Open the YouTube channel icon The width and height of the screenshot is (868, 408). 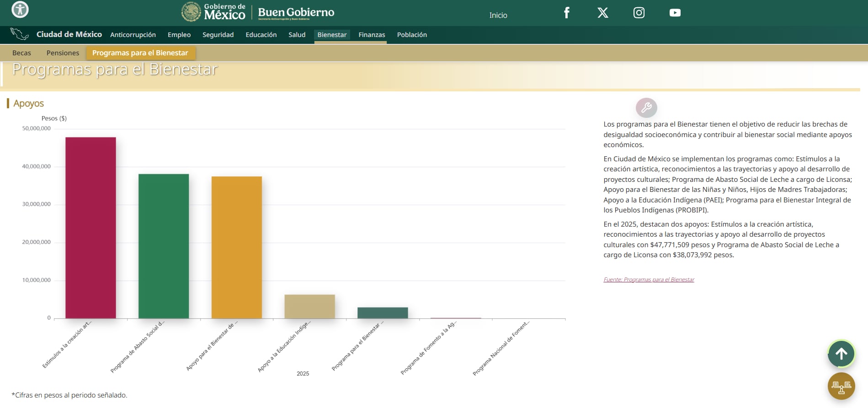[675, 13]
